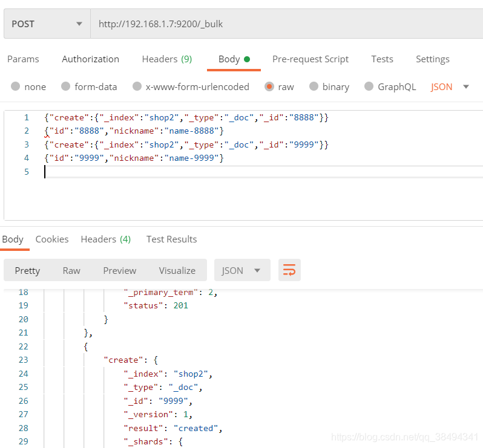
Task: Open the response Cookies tab
Action: [52, 239]
